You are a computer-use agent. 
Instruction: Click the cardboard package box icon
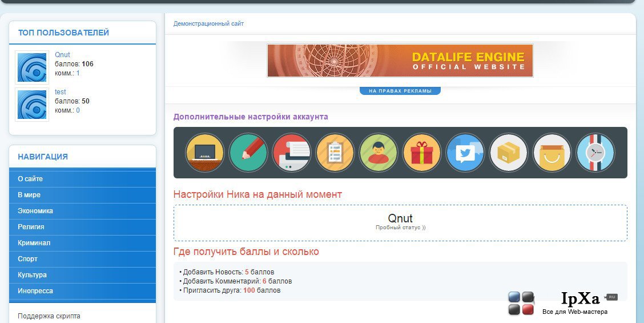(509, 153)
